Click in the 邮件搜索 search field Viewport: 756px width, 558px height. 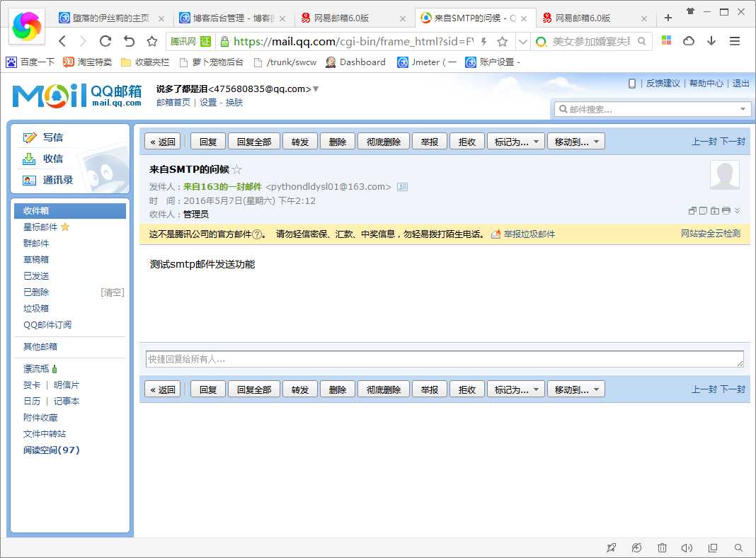[x=652, y=110]
